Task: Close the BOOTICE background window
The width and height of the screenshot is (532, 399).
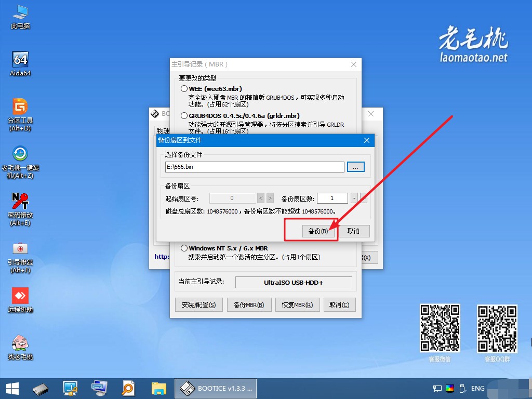Action: 371,114
